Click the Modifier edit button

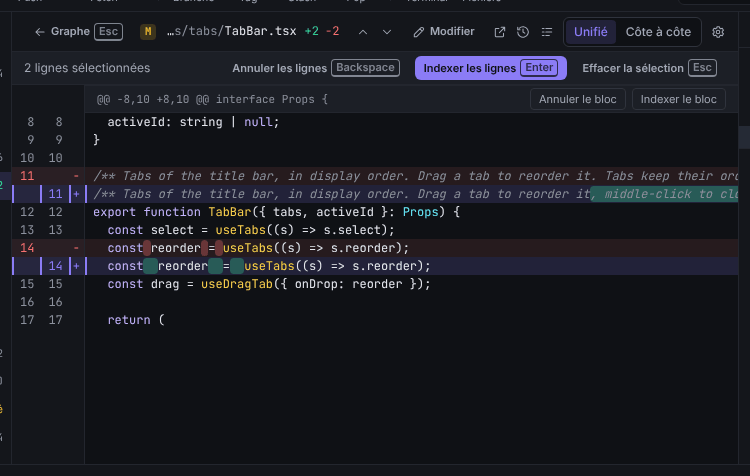[x=444, y=32]
